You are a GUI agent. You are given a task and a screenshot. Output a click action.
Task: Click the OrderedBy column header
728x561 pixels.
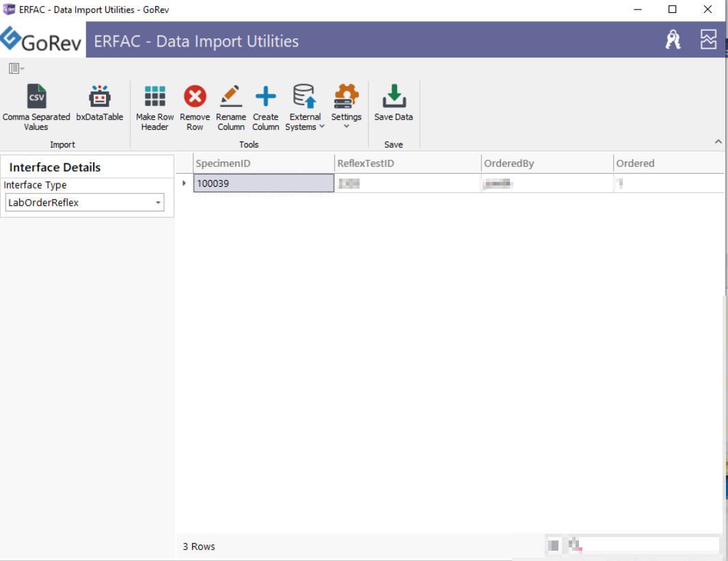[547, 164]
